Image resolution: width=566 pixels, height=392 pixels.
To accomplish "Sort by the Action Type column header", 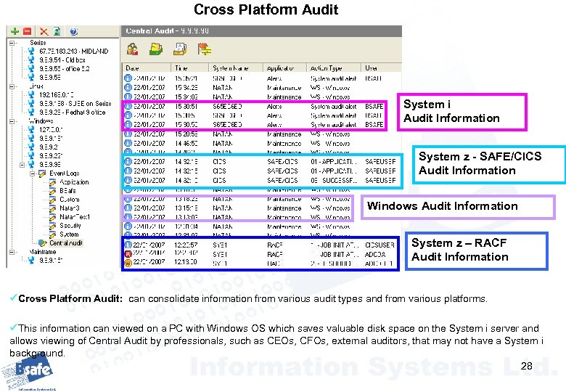I will point(335,68).
